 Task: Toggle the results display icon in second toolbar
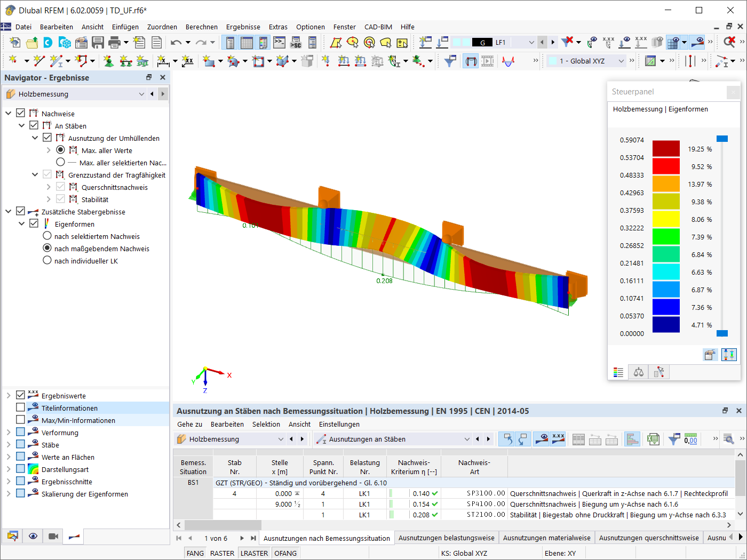coord(471,61)
